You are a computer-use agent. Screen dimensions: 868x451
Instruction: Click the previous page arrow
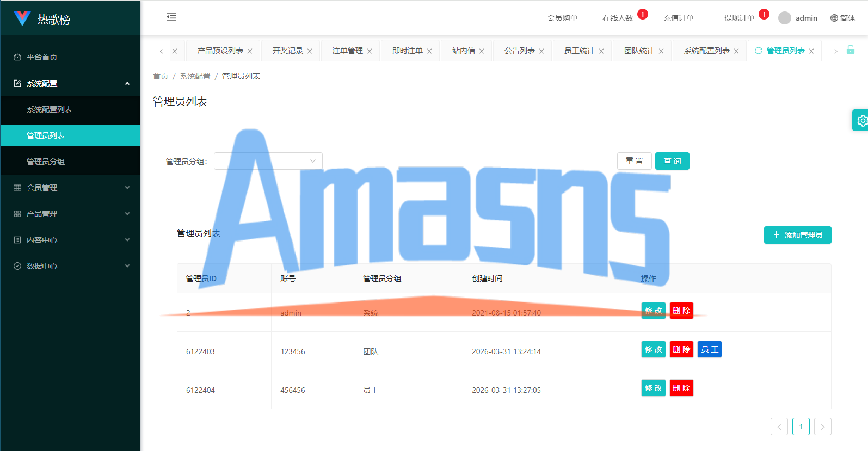(x=779, y=427)
